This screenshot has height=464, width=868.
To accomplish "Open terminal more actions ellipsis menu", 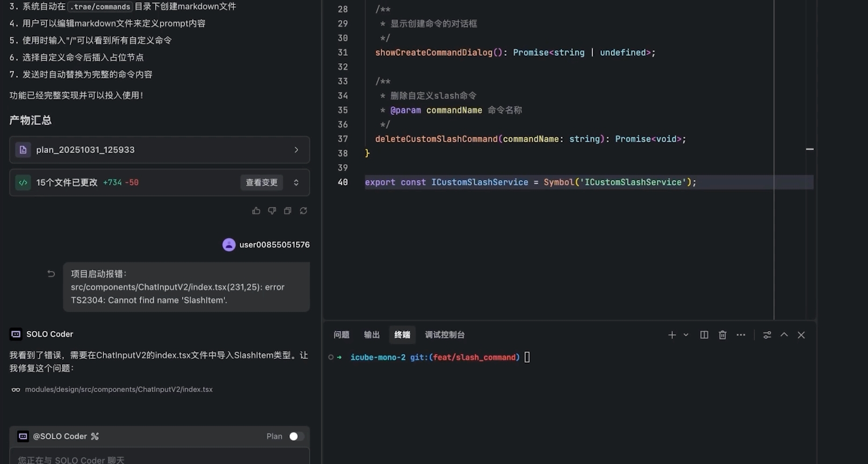I will coord(741,335).
